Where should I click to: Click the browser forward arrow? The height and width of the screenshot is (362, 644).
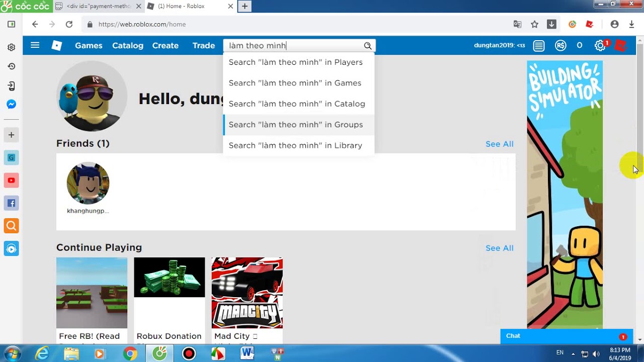[52, 24]
